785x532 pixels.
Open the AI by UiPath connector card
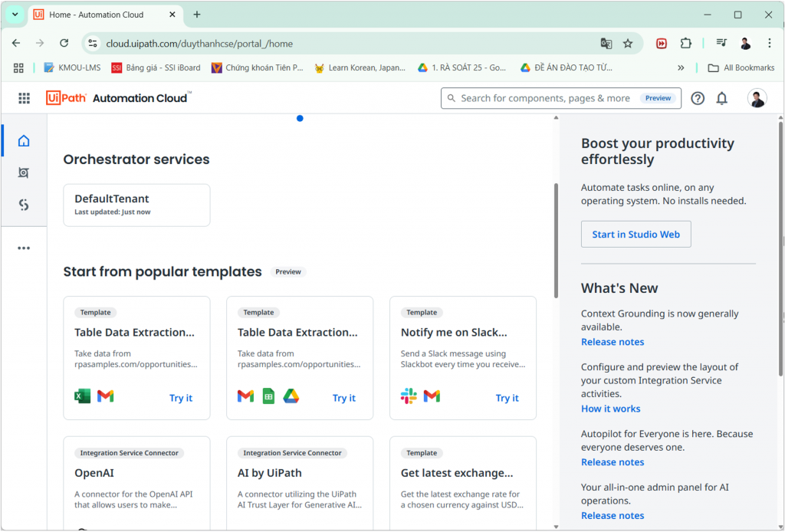pyautogui.click(x=300, y=483)
